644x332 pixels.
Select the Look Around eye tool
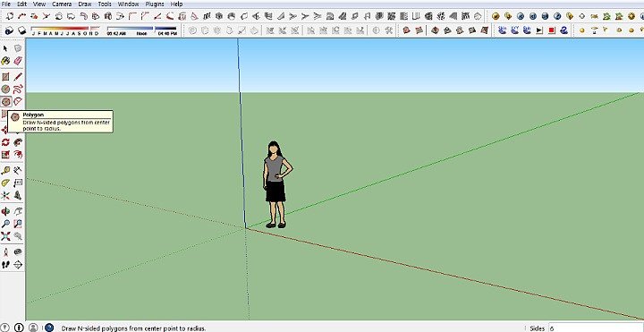pos(18,251)
